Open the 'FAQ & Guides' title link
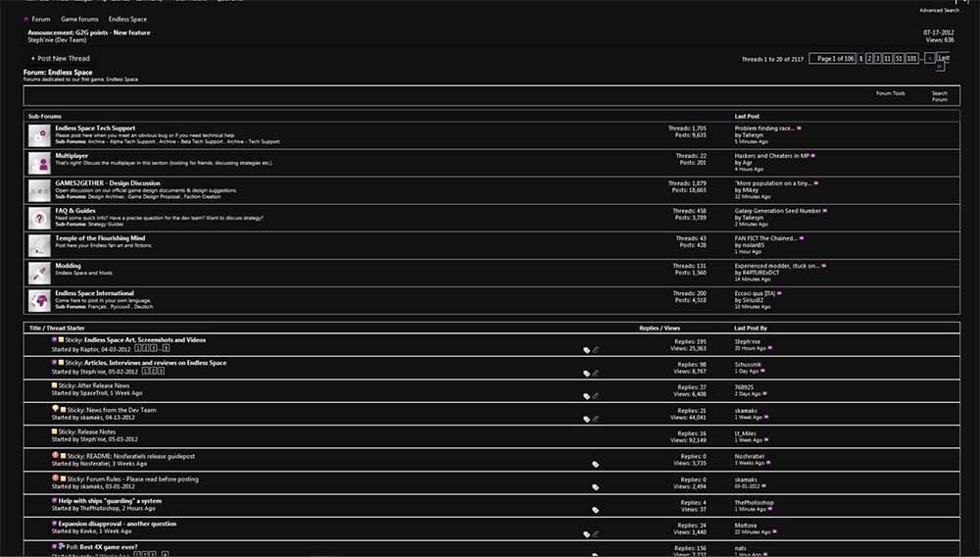Screen dimensions: 980x557 (x=75, y=211)
